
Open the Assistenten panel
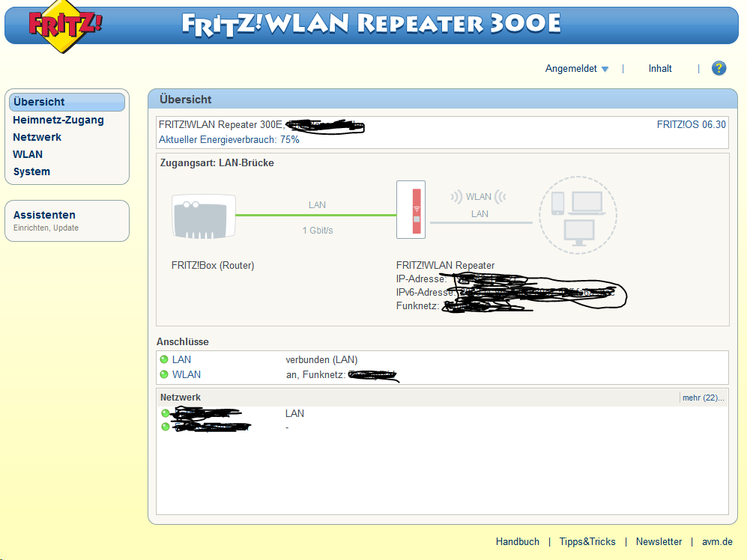click(x=67, y=220)
